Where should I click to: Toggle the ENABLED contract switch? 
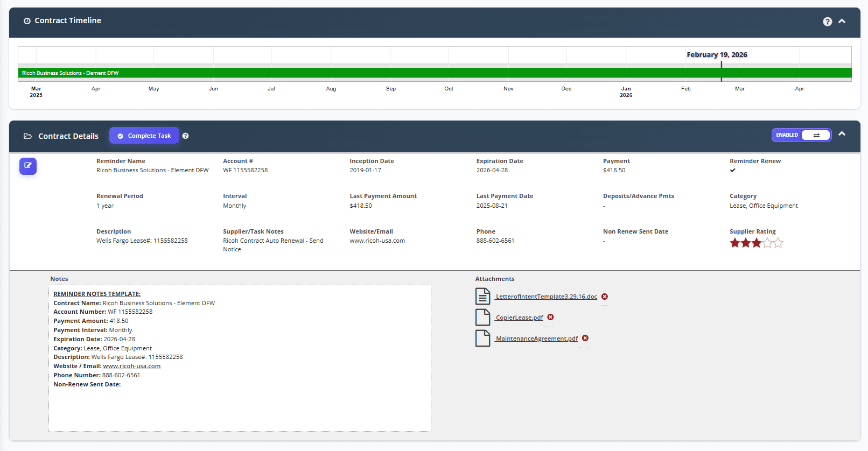(x=801, y=135)
